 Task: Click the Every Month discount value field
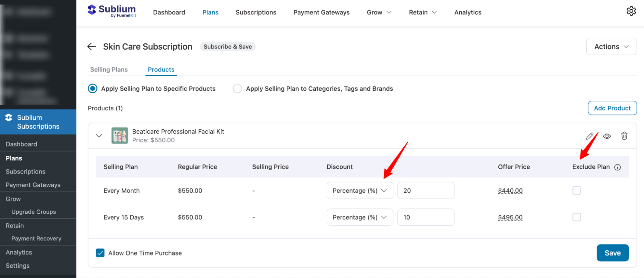[426, 190]
